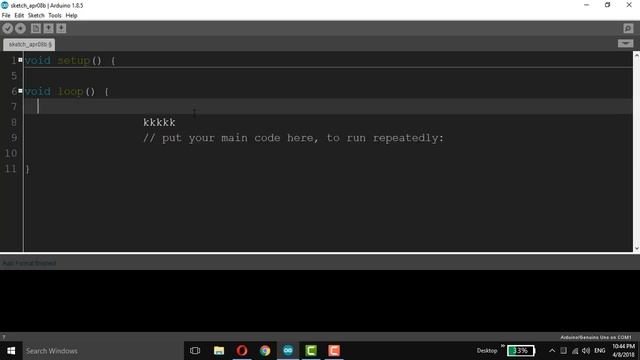Viewport: 640px width, 360px height.
Task: Click the network tray icon
Action: tap(575, 351)
